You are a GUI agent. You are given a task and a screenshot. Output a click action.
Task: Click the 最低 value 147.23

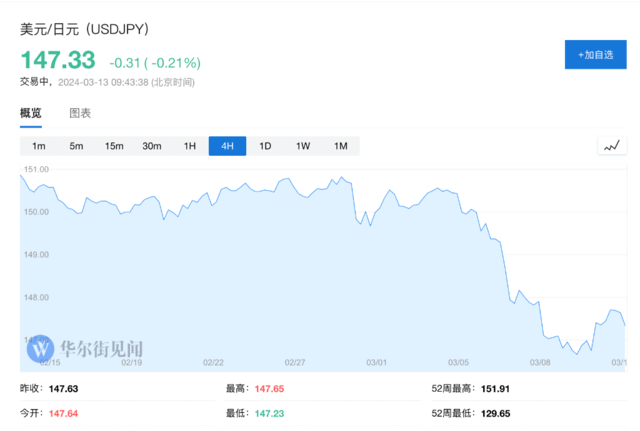tap(269, 413)
